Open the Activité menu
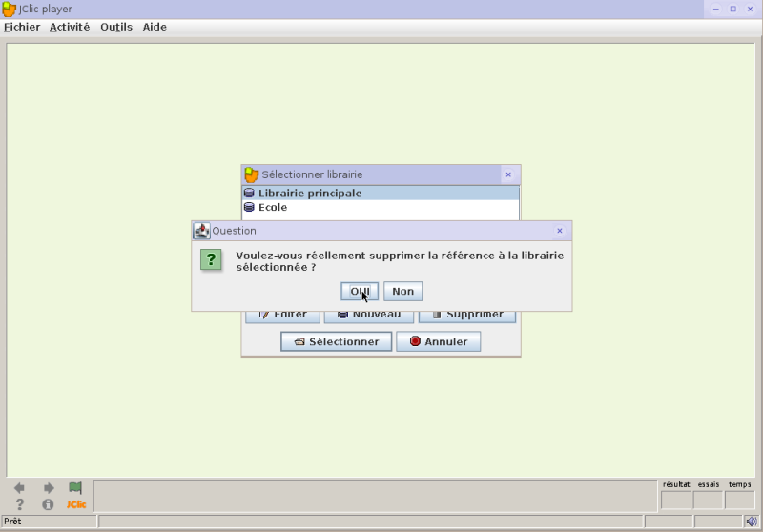Image resolution: width=763 pixels, height=532 pixels. tap(70, 28)
